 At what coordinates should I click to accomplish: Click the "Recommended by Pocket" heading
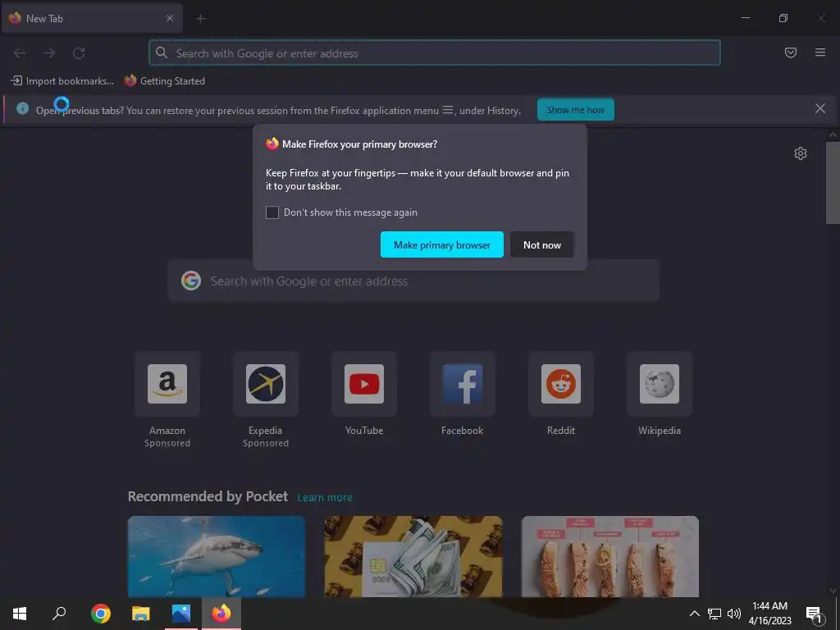(x=208, y=496)
